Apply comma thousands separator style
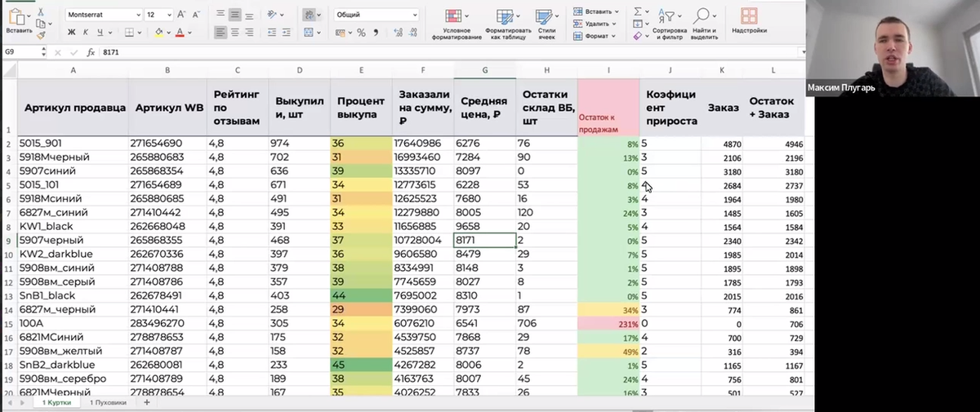Viewport: 980px width, 412px height. tap(375, 33)
